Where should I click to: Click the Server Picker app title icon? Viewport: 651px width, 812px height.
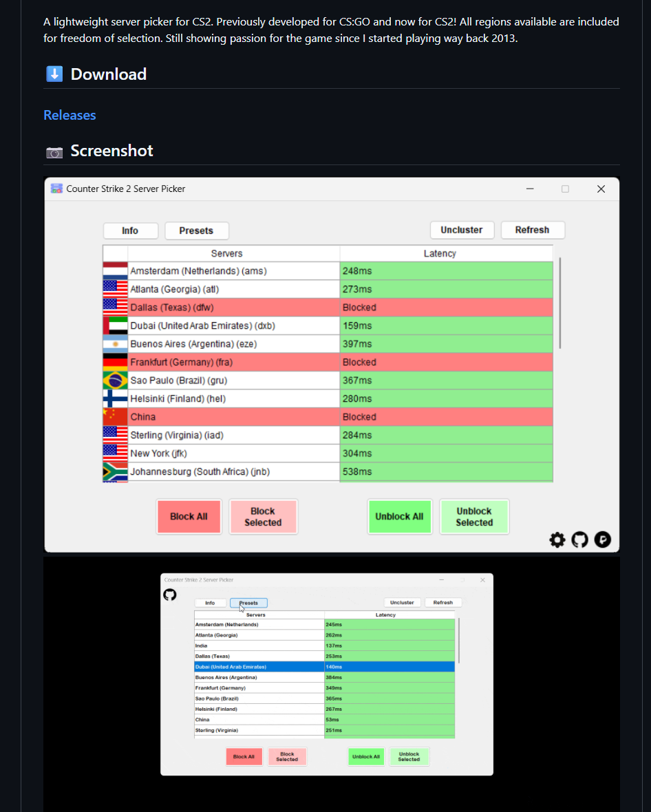point(56,189)
